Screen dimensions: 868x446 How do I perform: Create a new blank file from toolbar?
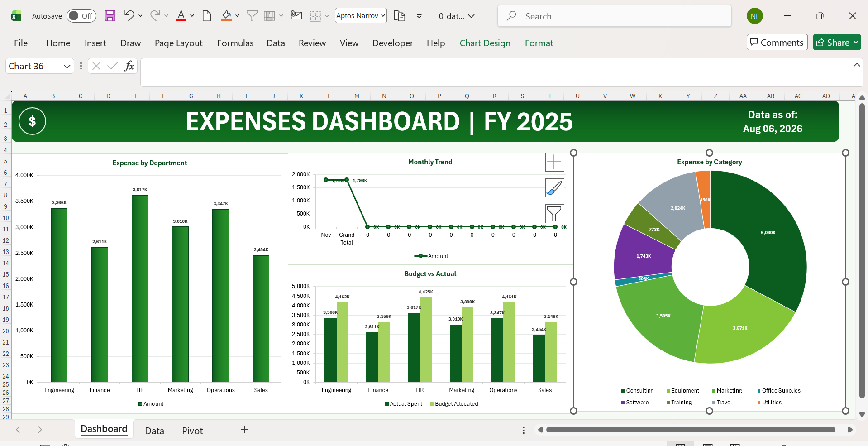pos(207,16)
